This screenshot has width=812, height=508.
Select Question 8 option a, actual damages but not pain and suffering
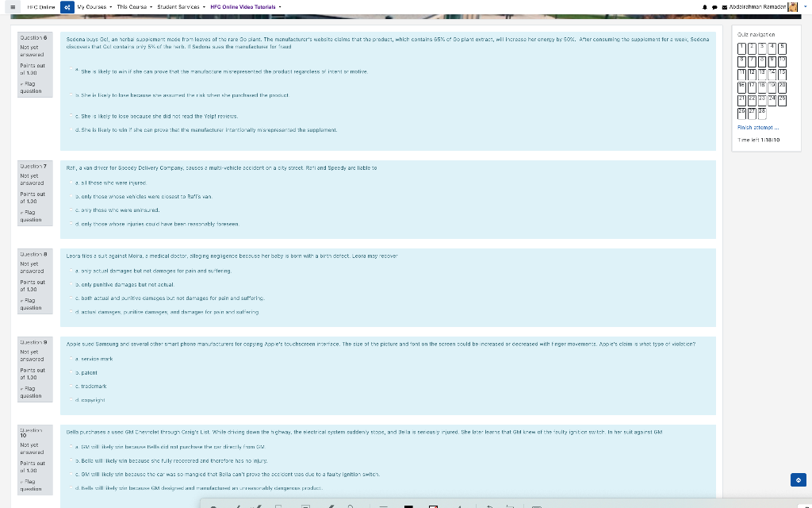click(71, 271)
